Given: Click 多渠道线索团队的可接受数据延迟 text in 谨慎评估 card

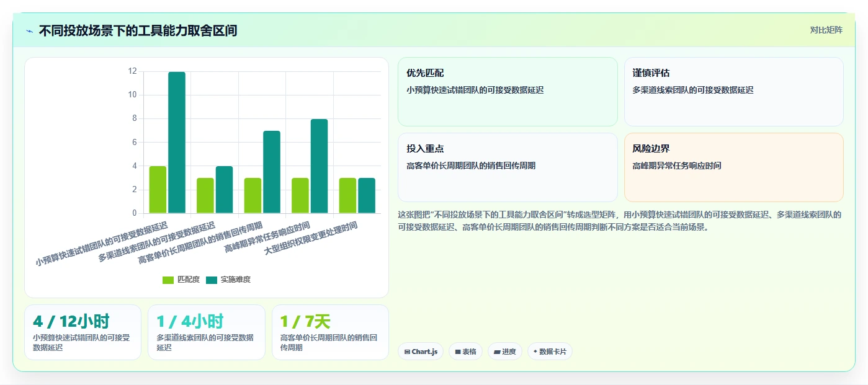Looking at the screenshot, I should coord(693,91).
